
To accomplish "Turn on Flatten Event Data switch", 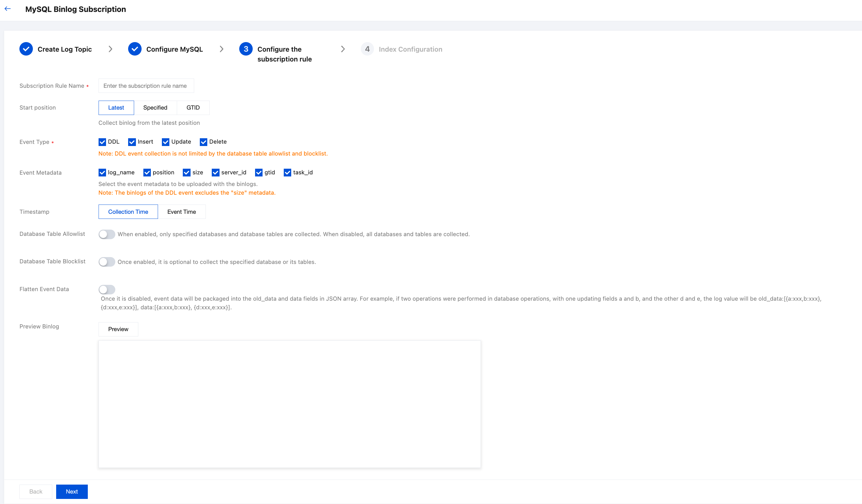I will tap(107, 290).
